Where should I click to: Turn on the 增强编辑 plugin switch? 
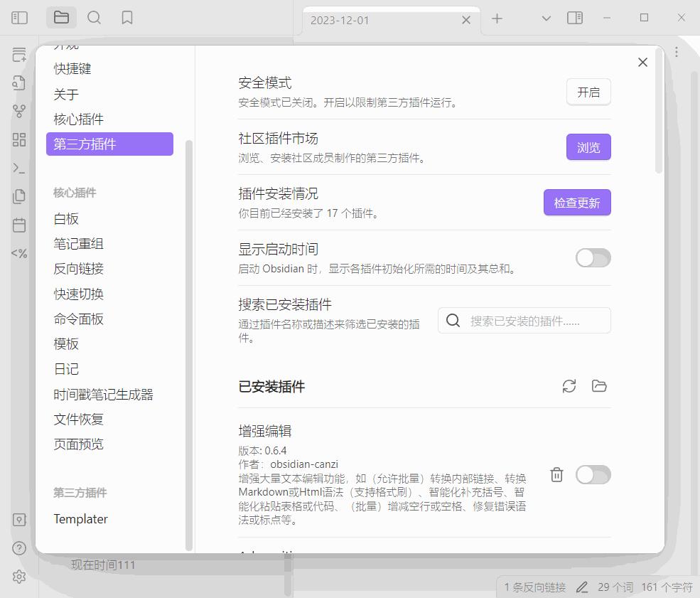[593, 474]
